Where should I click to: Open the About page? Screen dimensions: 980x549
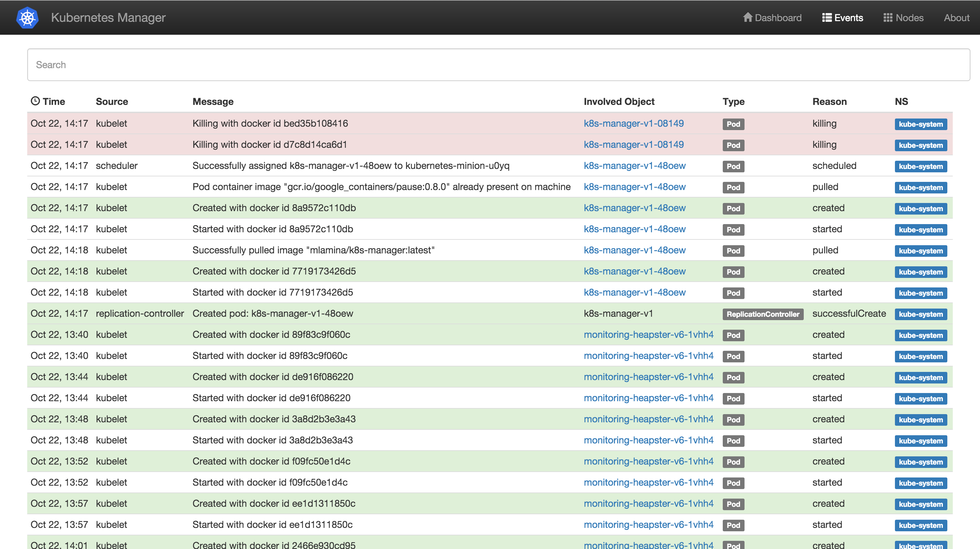click(x=957, y=17)
